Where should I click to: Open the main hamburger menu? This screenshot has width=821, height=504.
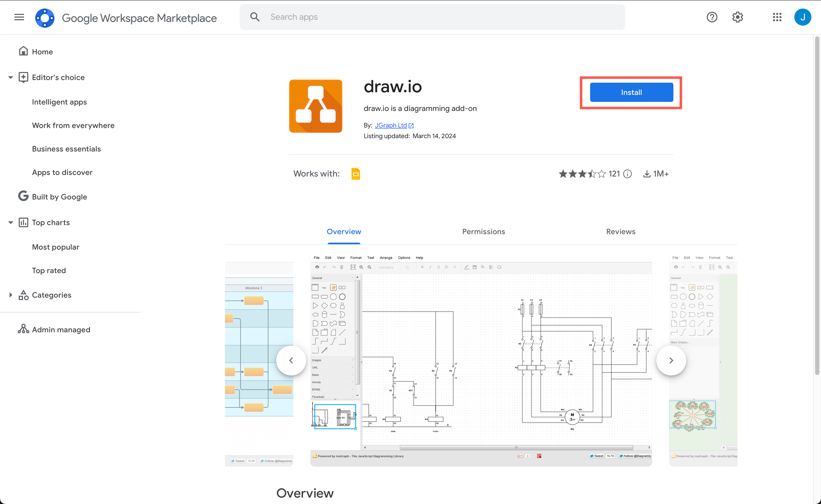click(x=19, y=17)
